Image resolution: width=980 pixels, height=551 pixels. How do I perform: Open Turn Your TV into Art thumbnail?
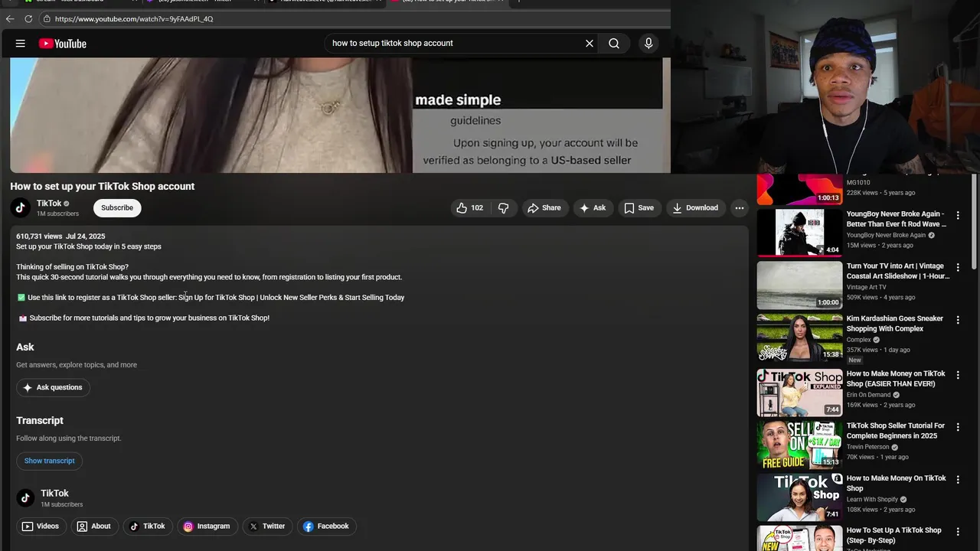(x=799, y=285)
